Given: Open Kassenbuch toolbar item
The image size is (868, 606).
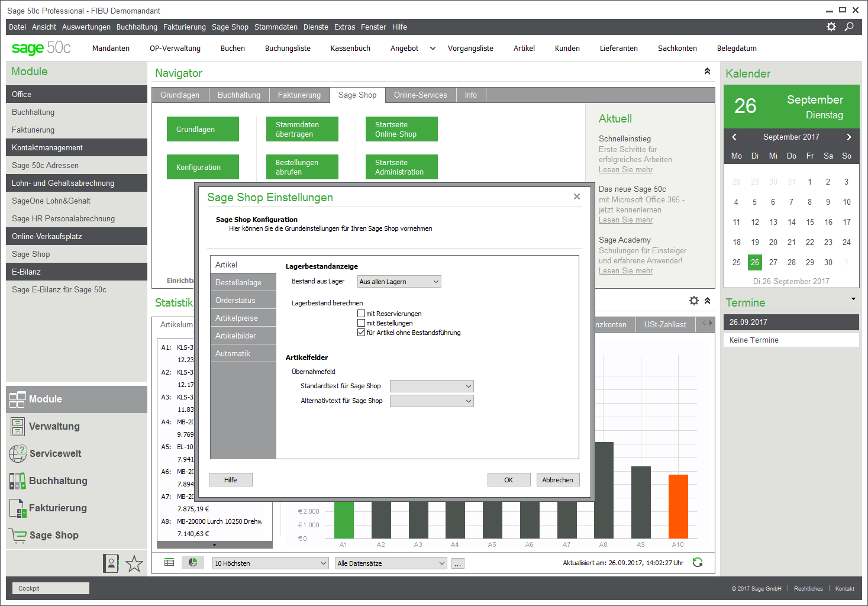Looking at the screenshot, I should click(350, 49).
